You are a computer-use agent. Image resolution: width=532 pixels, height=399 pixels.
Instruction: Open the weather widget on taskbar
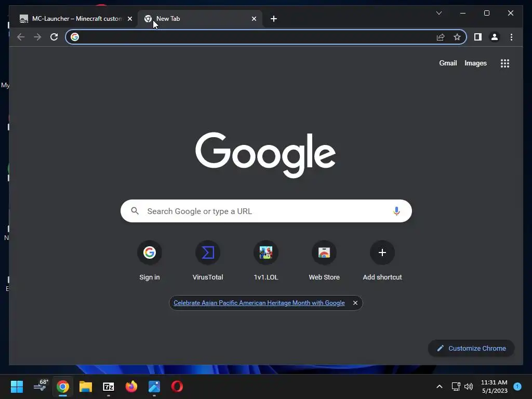pos(41,386)
